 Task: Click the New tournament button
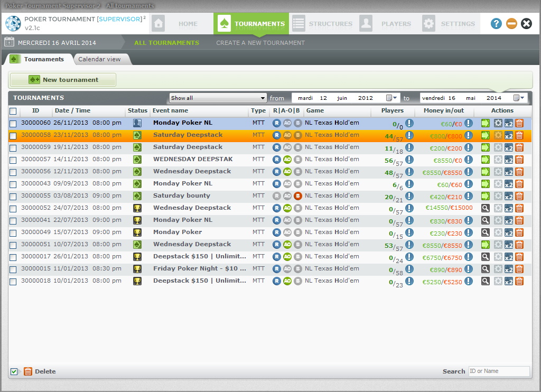(63, 80)
